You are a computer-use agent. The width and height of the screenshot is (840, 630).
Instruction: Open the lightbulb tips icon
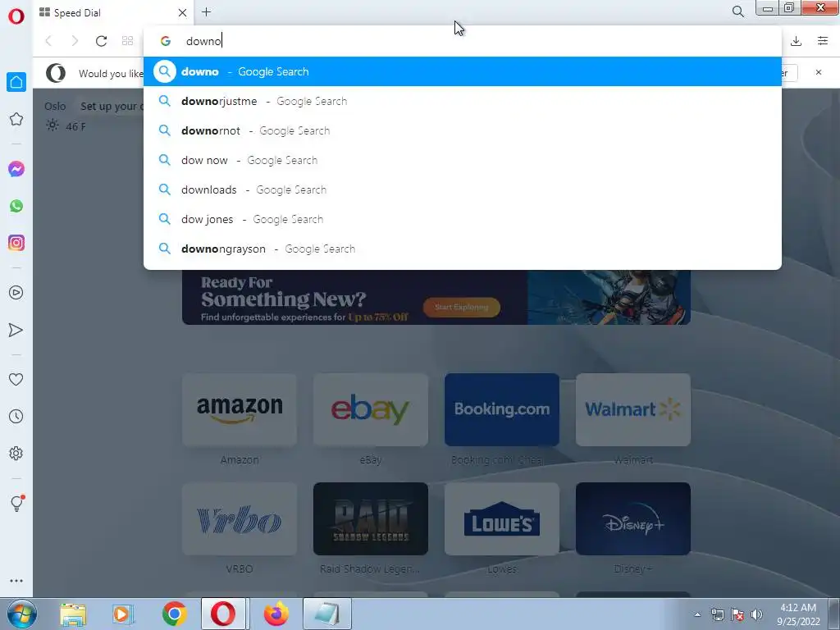pyautogui.click(x=16, y=503)
